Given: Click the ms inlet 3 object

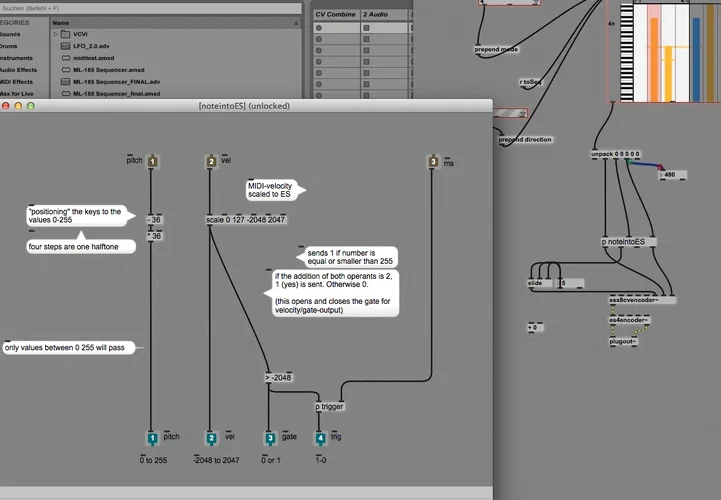Looking at the screenshot, I should coord(433,160).
